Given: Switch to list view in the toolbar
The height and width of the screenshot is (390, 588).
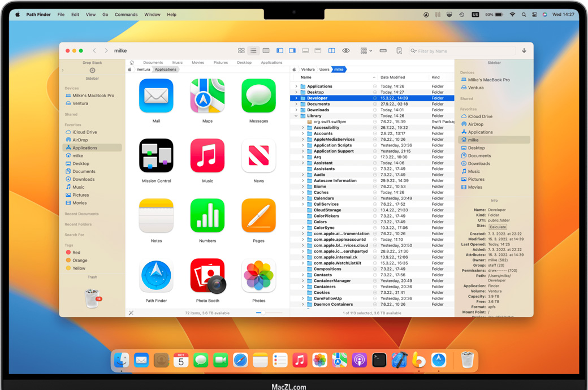Looking at the screenshot, I should (253, 51).
